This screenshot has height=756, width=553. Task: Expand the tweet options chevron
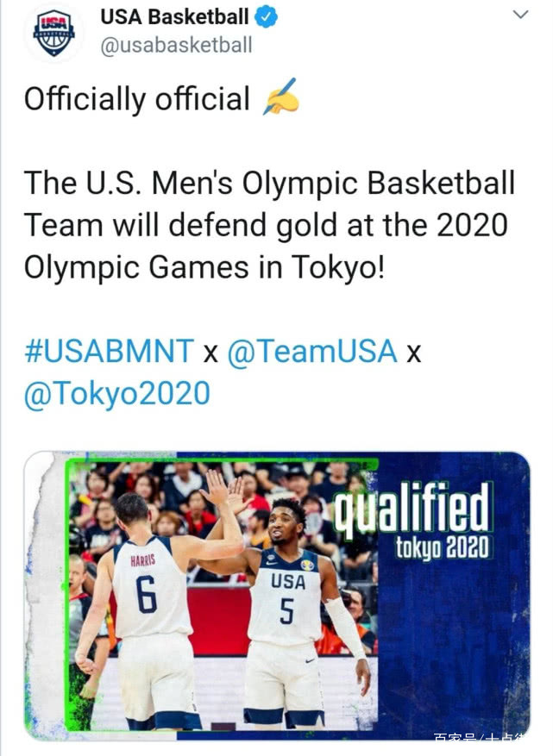(520, 15)
